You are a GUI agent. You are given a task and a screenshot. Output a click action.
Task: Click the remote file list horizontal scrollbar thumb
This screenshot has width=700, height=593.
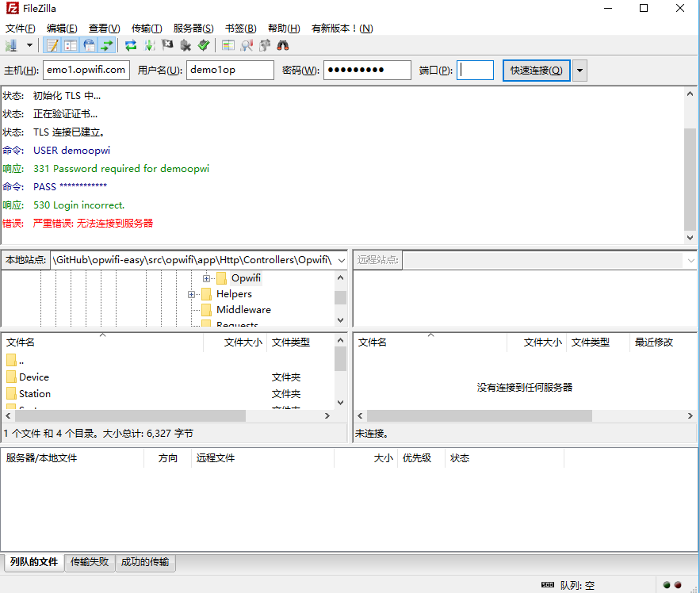(x=480, y=415)
